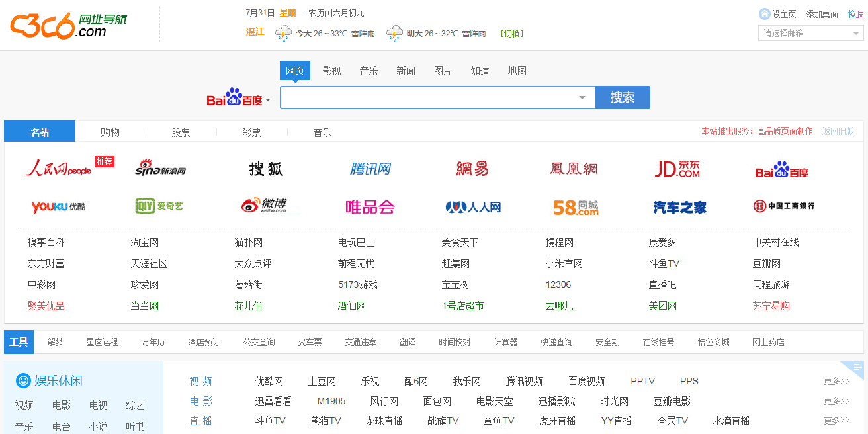868x434 pixels.
Task: Select the 58同城 logo
Action: coord(576,206)
